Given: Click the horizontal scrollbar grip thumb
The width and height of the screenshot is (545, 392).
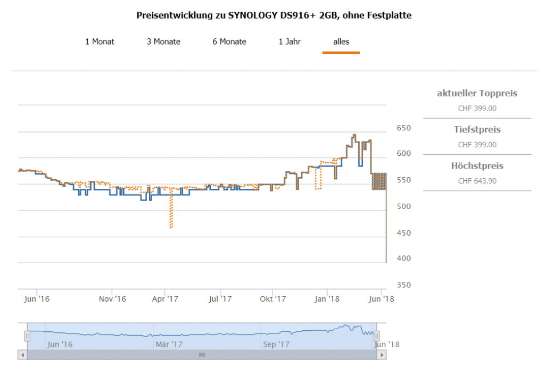Looking at the screenshot, I should pos(202,355).
